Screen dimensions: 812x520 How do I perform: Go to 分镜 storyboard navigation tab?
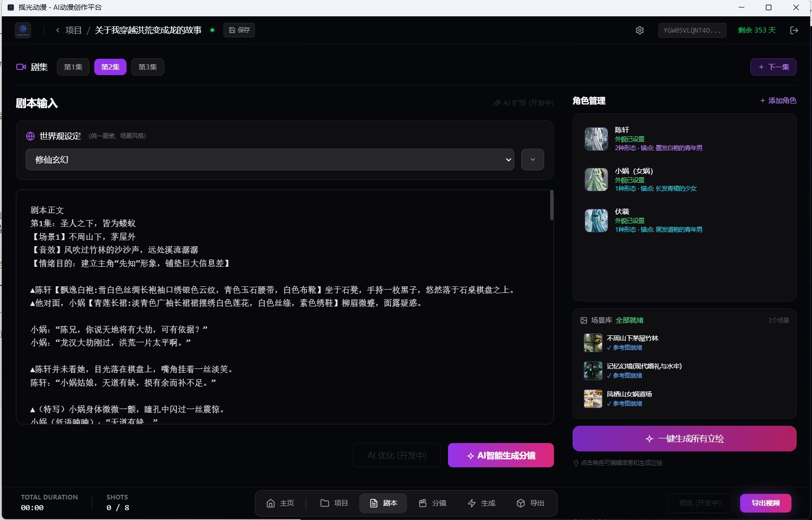coord(432,503)
